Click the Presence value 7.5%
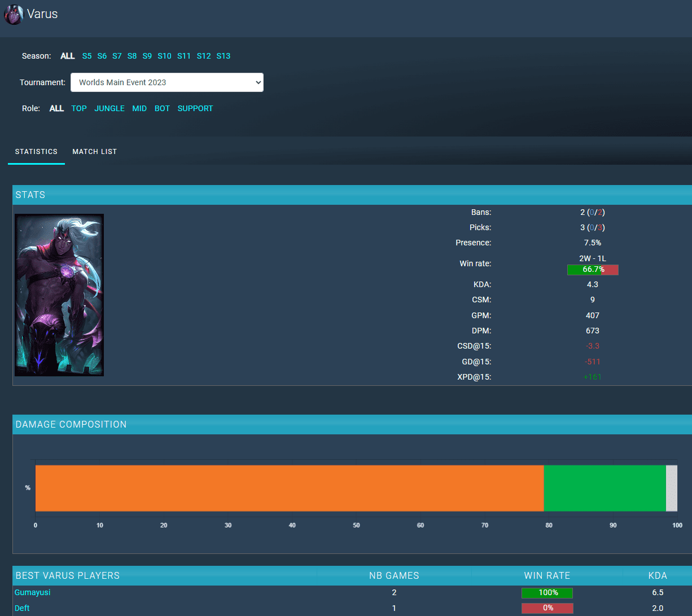This screenshot has height=616, width=692. coord(593,243)
